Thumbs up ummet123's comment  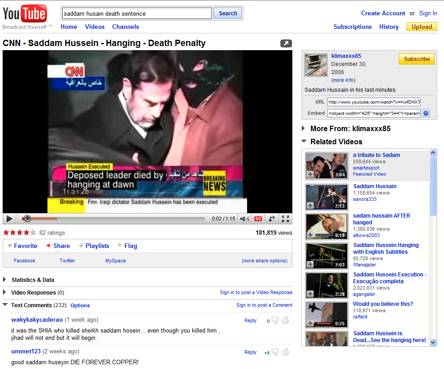(x=286, y=352)
